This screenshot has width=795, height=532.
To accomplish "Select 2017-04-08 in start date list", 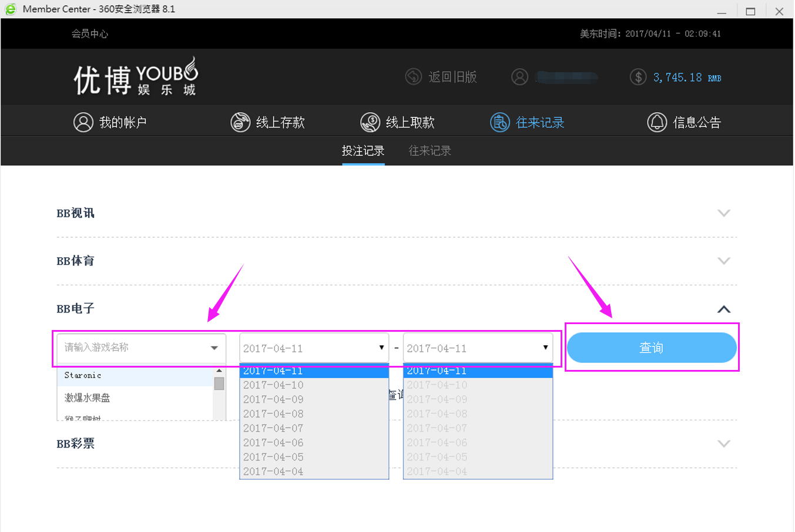I will point(314,414).
